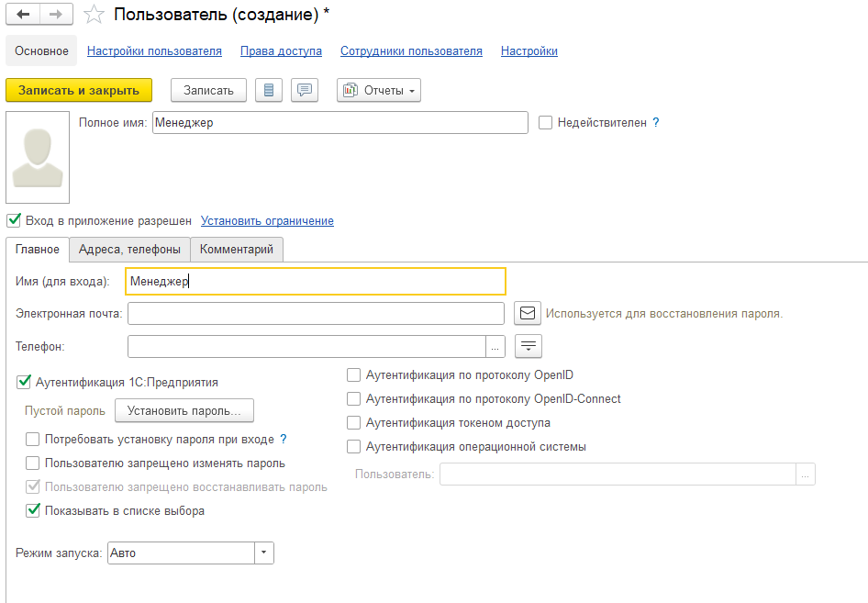Viewport: 868px width, 603px height.
Task: Open the Сотрудники пользователя link
Action: (x=411, y=51)
